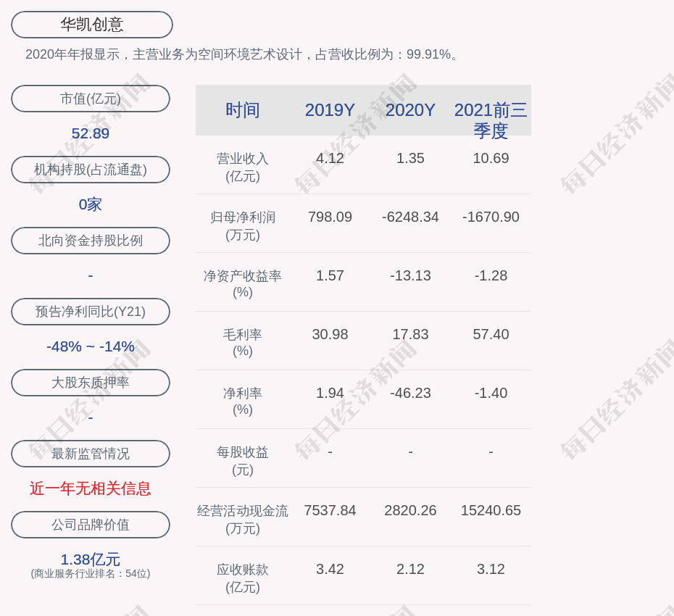Click the red 近一年无相关信息 text
The height and width of the screenshot is (616, 674).
pos(91,488)
